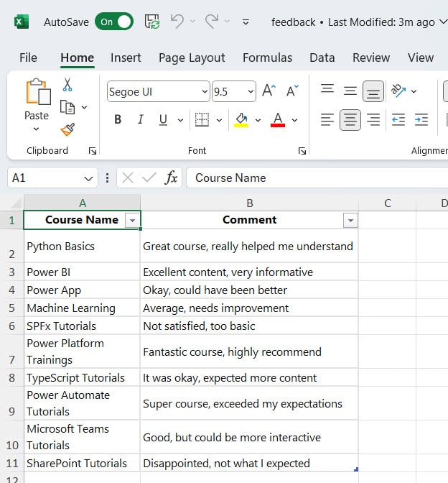
Task: Open Font settings dialog launcher
Action: [x=302, y=151]
